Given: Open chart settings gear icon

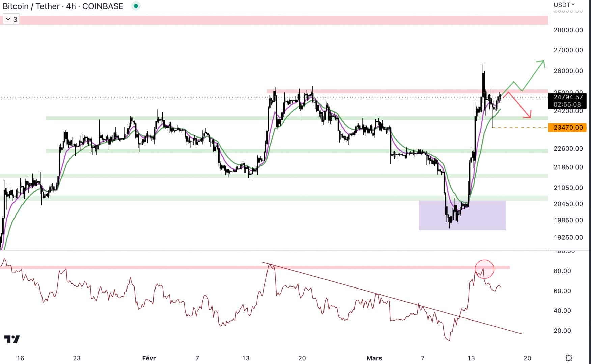Looking at the screenshot, I should (569, 358).
